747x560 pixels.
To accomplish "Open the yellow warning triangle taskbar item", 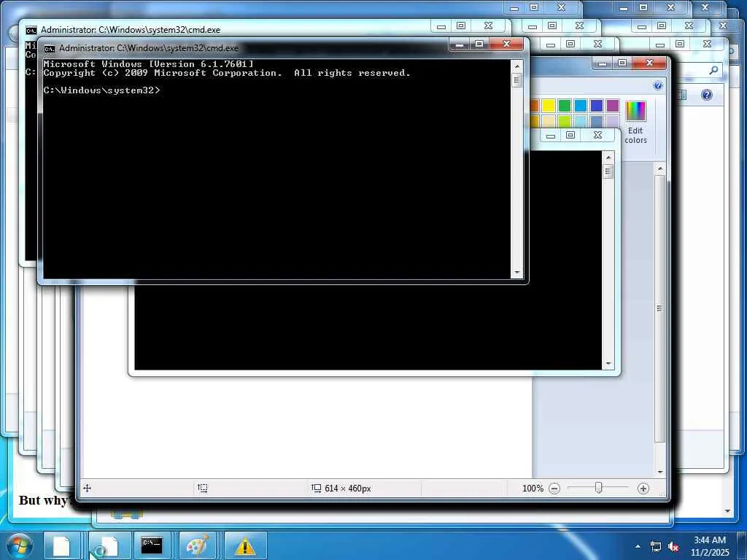I will coord(245,545).
